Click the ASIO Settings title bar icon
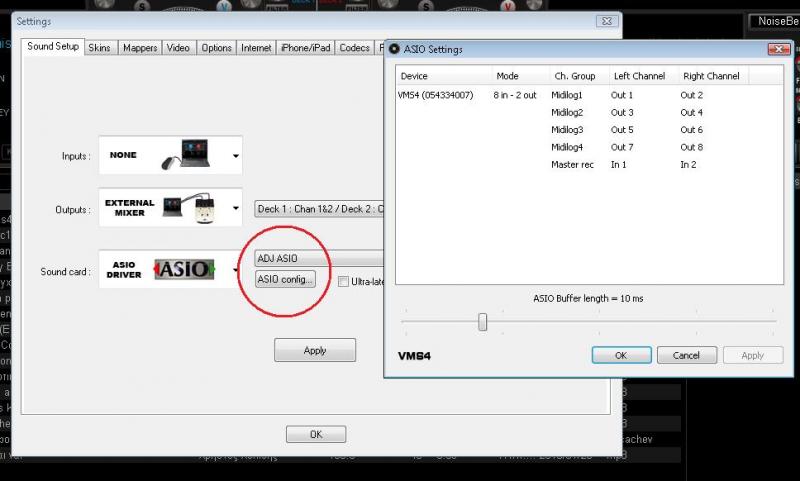The image size is (800, 481). click(394, 49)
